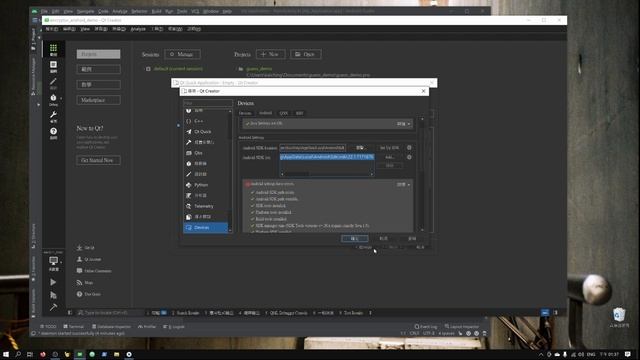The image size is (640, 360).
Task: Open Database Inspector in Android Studio
Action: (111, 327)
